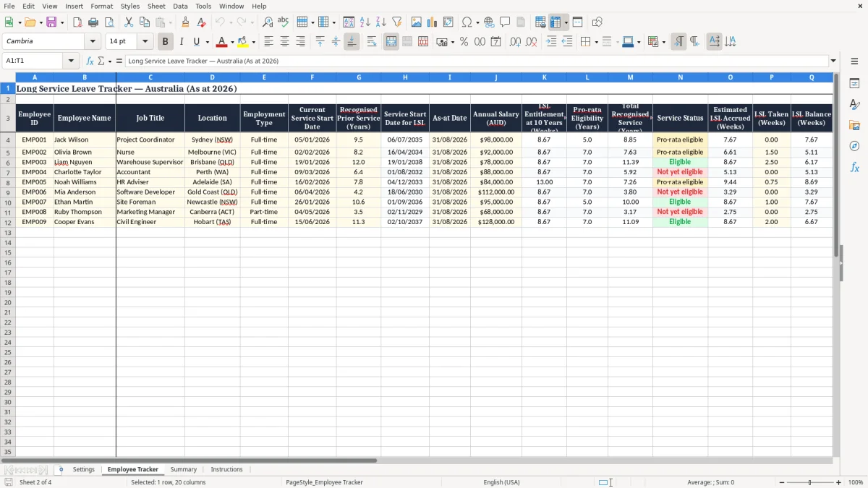Expand the Open document dropdown arrow
Image resolution: width=868 pixels, height=488 pixels.
click(x=40, y=22)
